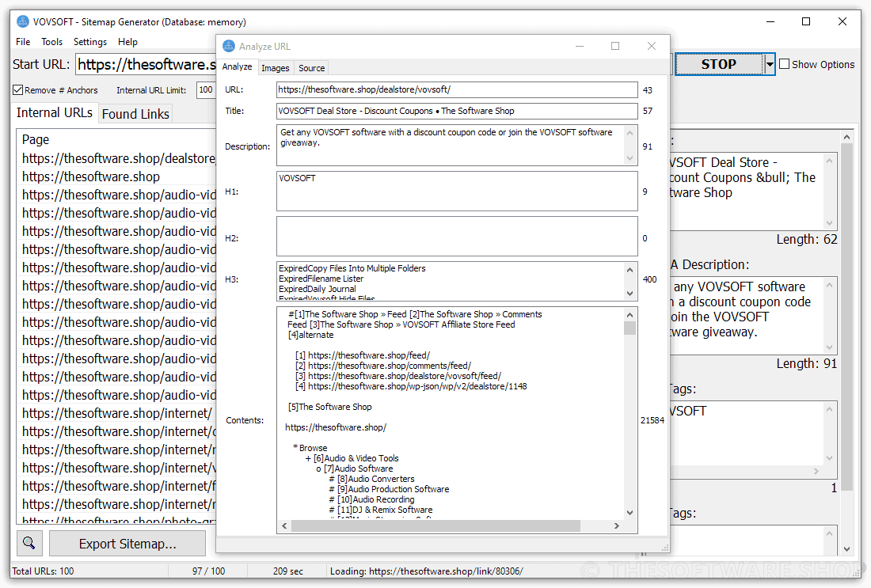Viewport: 871px width, 588px height.
Task: Open the Tools menu
Action: tap(51, 42)
